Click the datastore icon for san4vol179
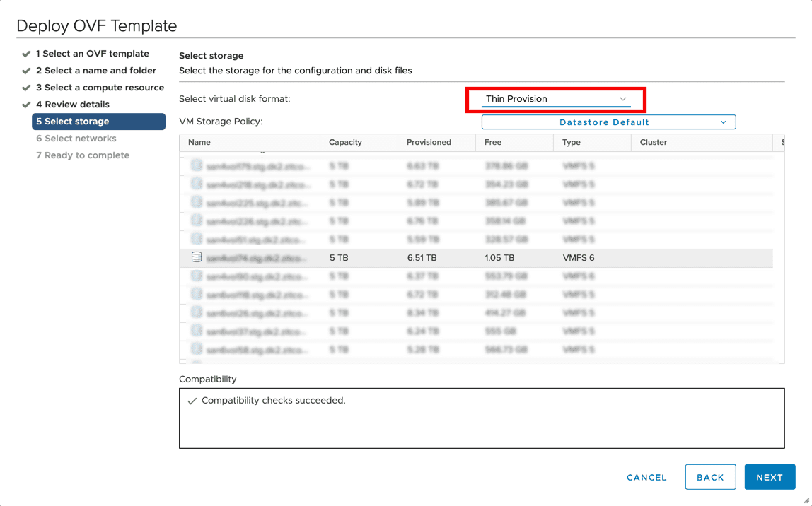Viewport: 812px width, 506px height. point(197,166)
